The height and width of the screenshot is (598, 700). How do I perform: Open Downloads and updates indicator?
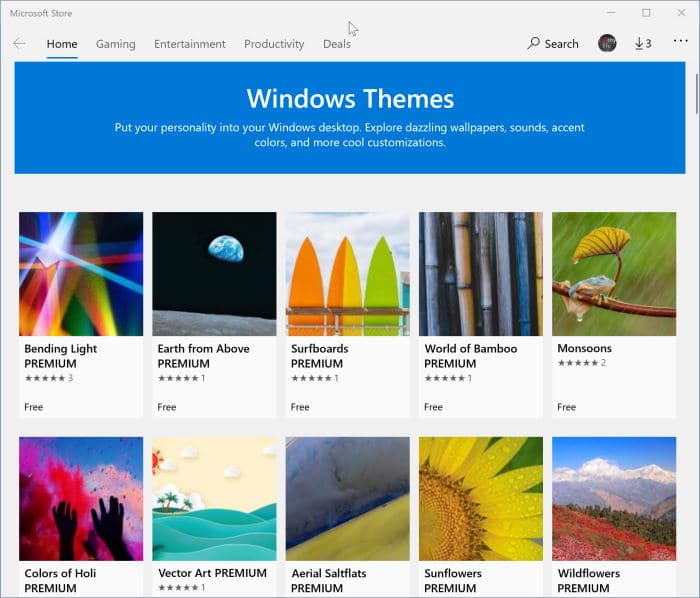(643, 43)
